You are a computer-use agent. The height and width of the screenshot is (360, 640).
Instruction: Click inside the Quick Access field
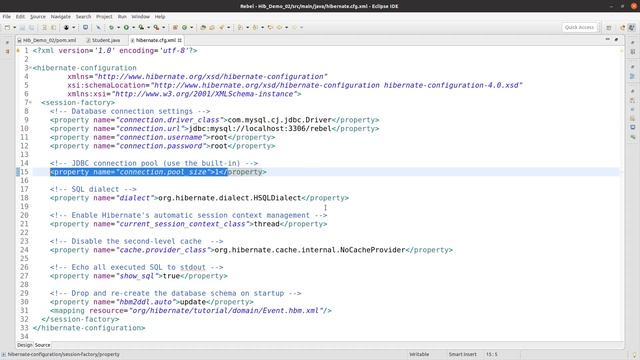[579, 27]
